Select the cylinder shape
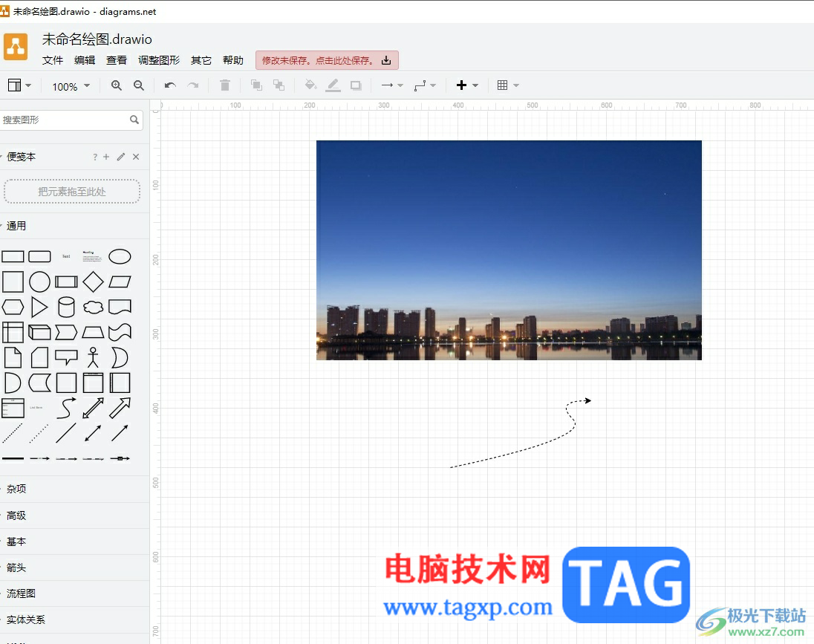 click(x=66, y=307)
